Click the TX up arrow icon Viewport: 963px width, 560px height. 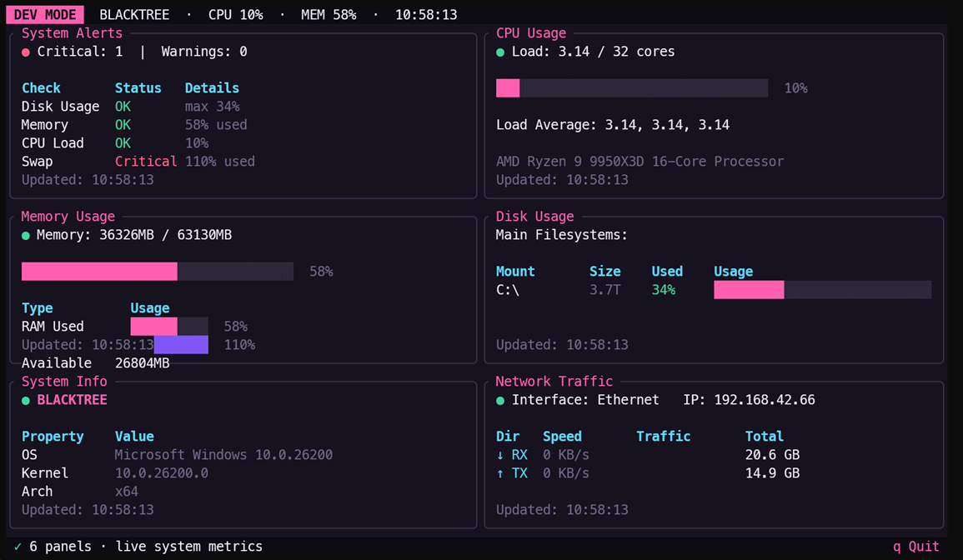[500, 473]
